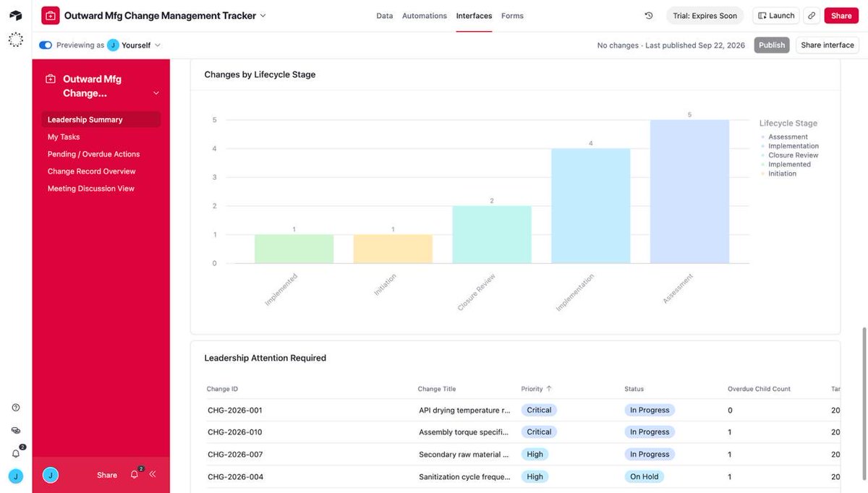Click the sort arrow next to Priority

coord(549,389)
